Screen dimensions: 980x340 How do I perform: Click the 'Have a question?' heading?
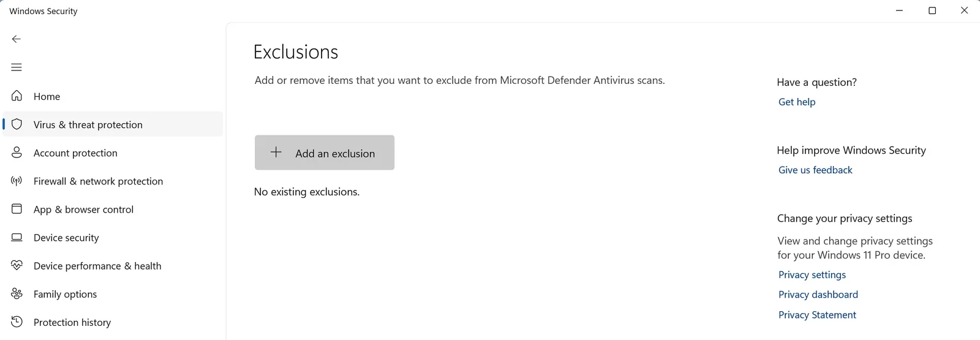coord(816,82)
